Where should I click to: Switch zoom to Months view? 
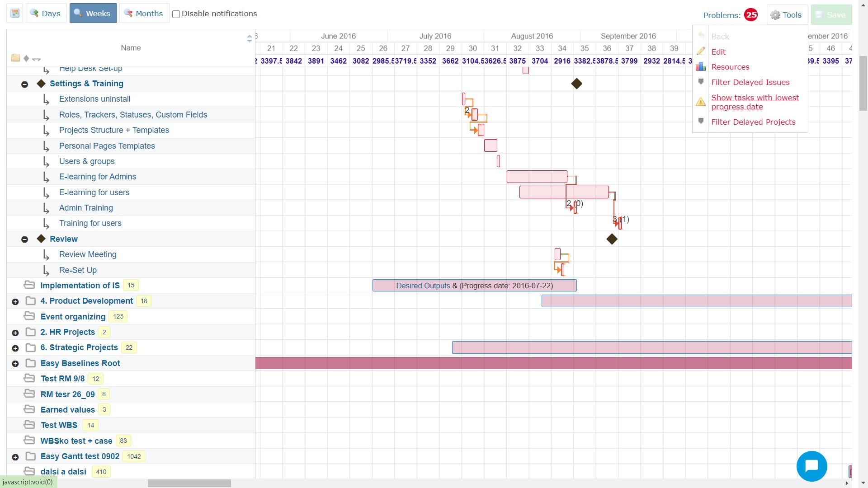coord(144,14)
